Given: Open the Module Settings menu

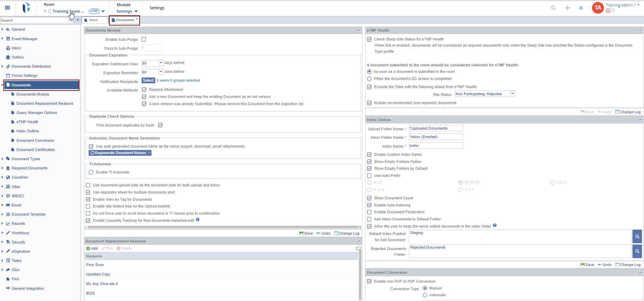Looking at the screenshot, I should (x=127, y=11).
